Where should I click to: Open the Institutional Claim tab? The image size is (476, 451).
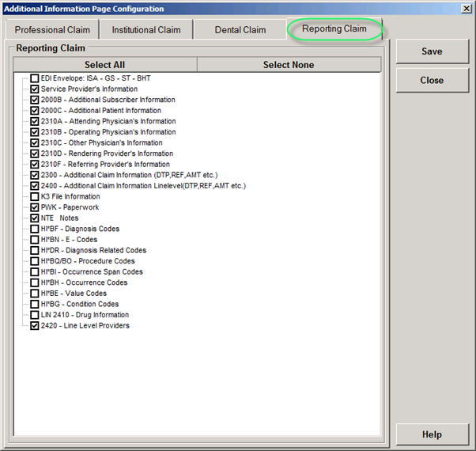(146, 30)
